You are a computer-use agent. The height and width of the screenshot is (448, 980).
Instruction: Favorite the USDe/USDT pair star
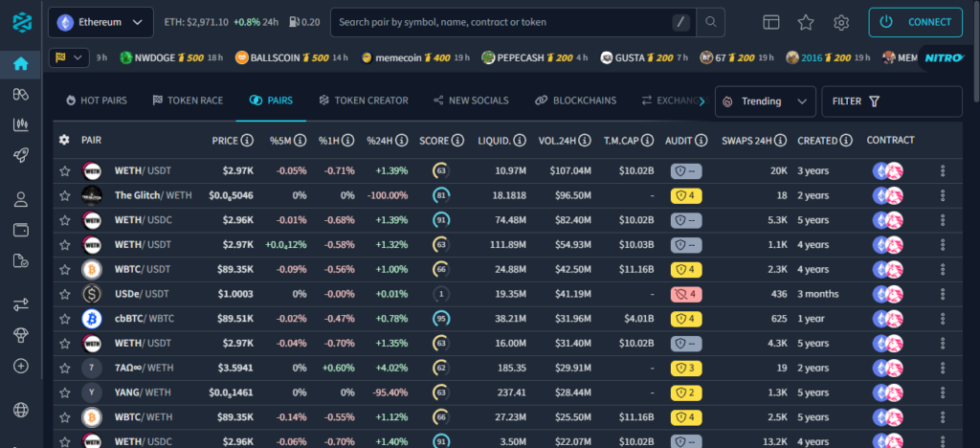coord(64,294)
